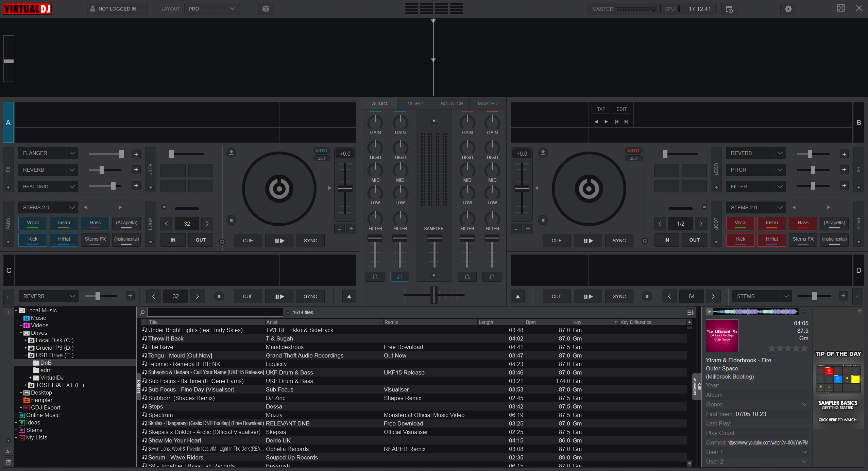
Task: Click the gear icon next to deck A CUE
Action: click(222, 242)
